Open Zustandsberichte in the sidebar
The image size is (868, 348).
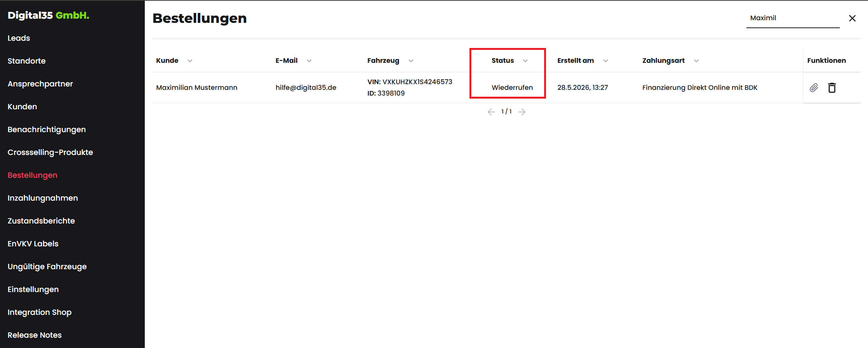tap(41, 221)
